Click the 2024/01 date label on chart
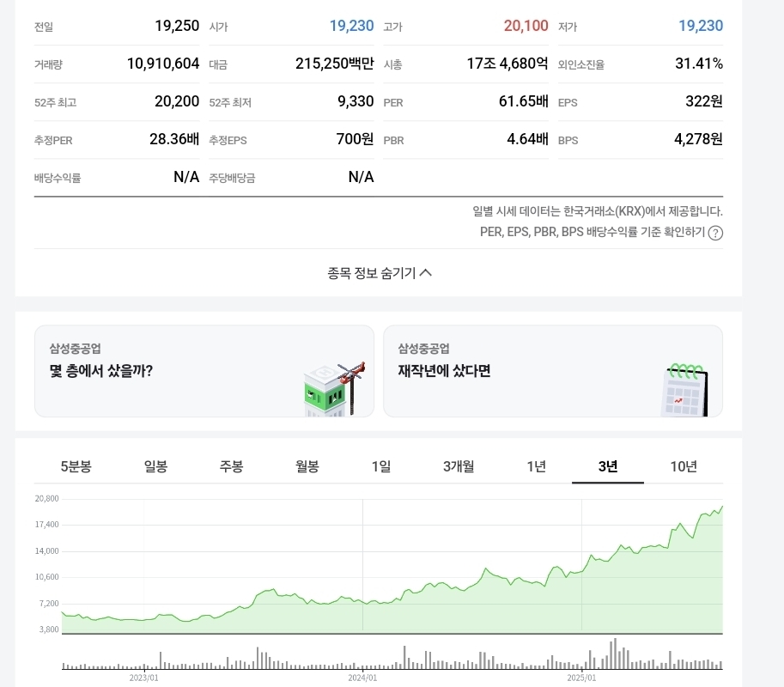Viewport: 784px width, 687px height. click(x=362, y=678)
